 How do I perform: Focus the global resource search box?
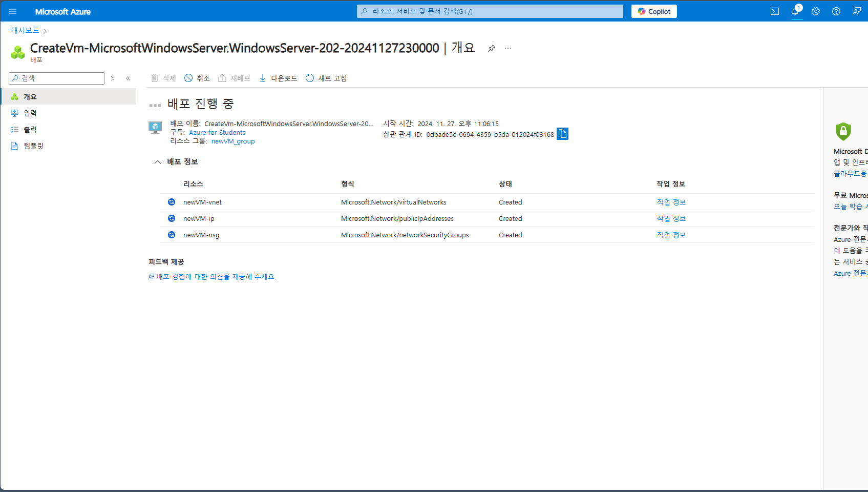490,11
